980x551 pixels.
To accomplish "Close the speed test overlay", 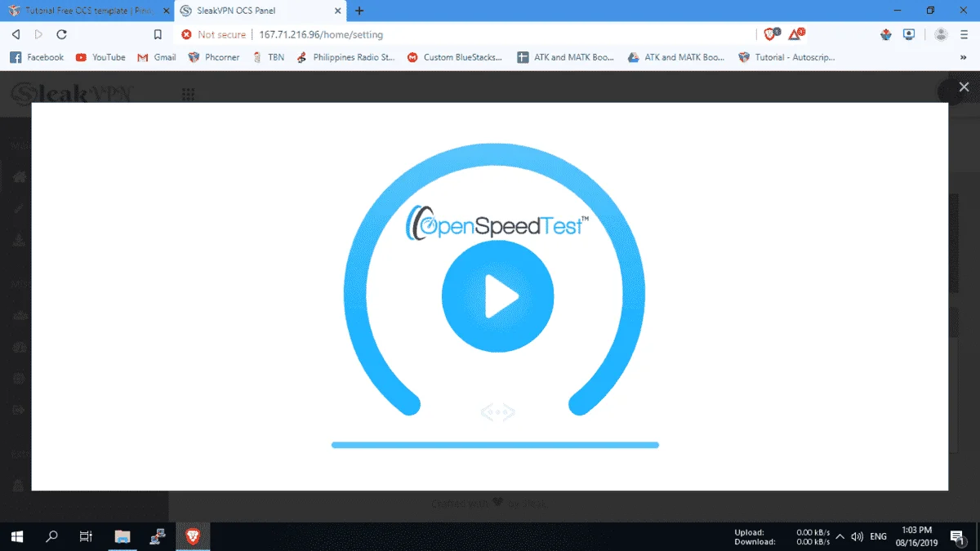I will [964, 87].
